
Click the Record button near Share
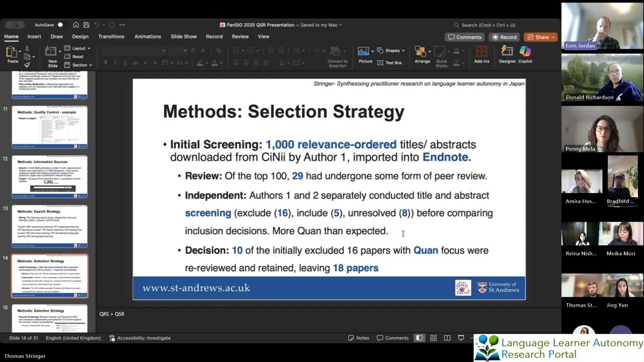(505, 37)
